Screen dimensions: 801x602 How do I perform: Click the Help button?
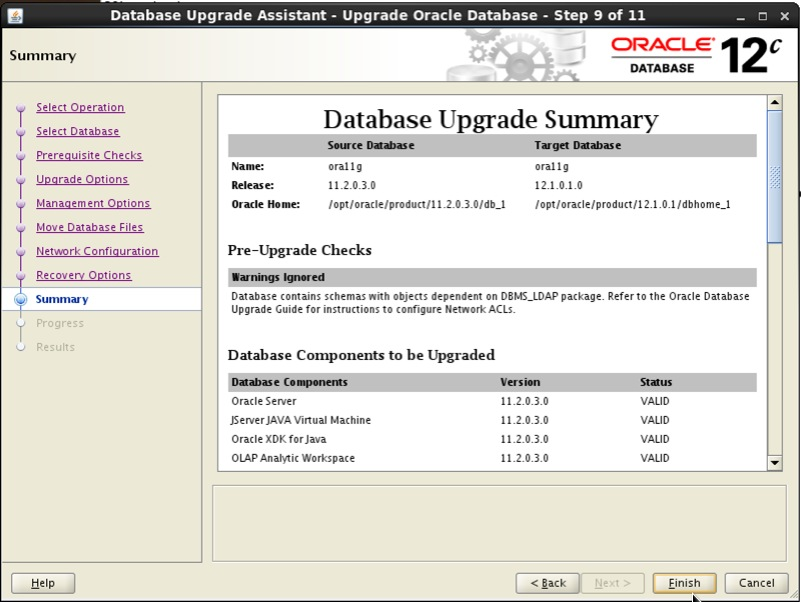tap(43, 583)
